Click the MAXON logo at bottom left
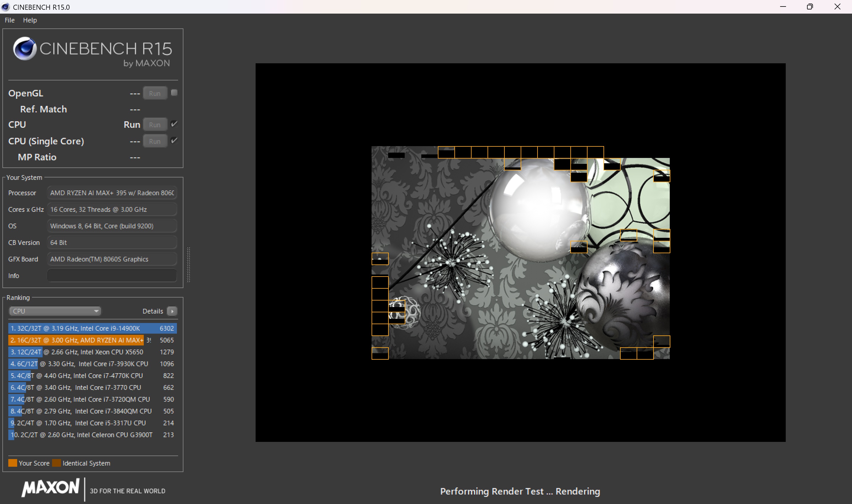The width and height of the screenshot is (852, 504). click(51, 488)
